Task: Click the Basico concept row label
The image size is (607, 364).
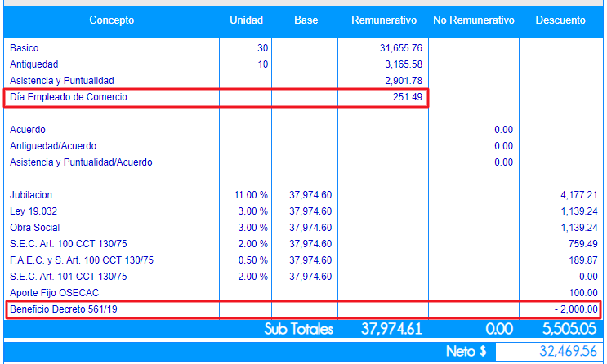Action: pyautogui.click(x=24, y=48)
